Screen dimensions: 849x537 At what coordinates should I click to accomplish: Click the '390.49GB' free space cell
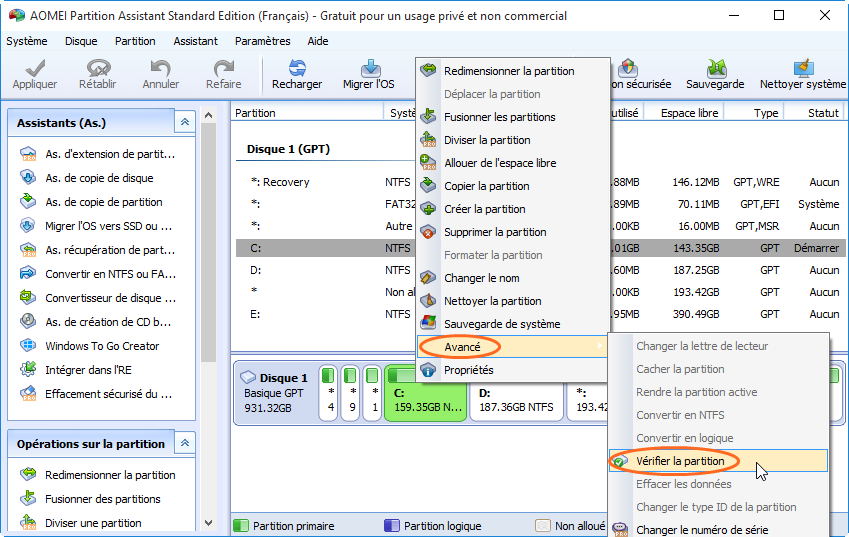[x=696, y=314]
